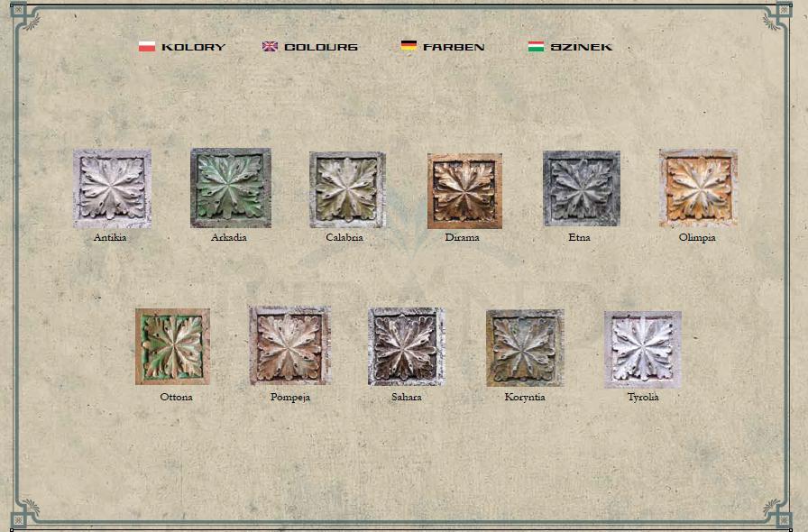Image resolution: width=808 pixels, height=532 pixels.
Task: Select the Ottona color tile
Action: [x=172, y=347]
